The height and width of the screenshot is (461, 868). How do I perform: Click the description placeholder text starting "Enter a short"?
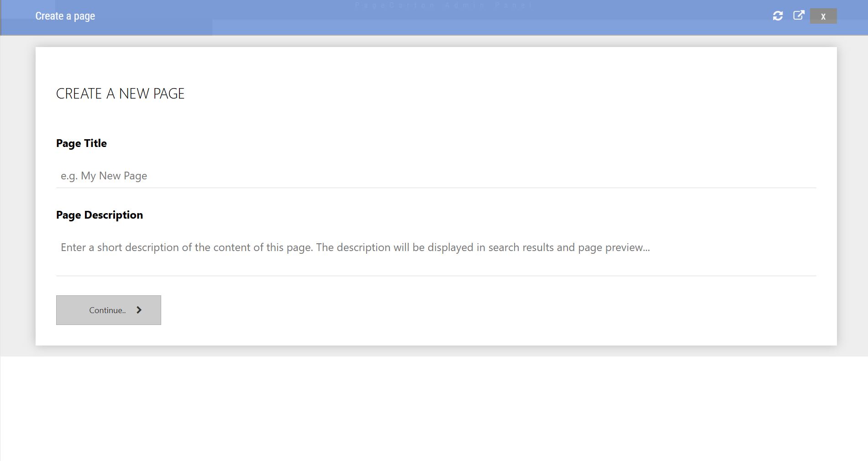[x=355, y=247]
